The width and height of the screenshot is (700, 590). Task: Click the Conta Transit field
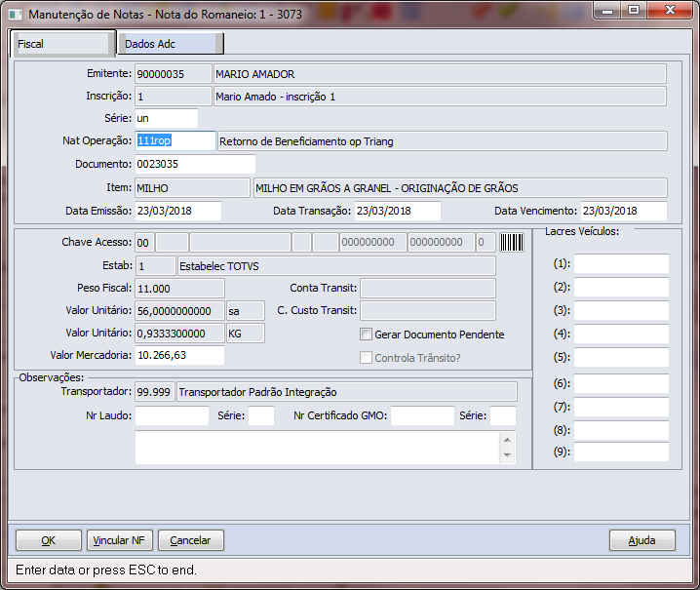click(428, 289)
